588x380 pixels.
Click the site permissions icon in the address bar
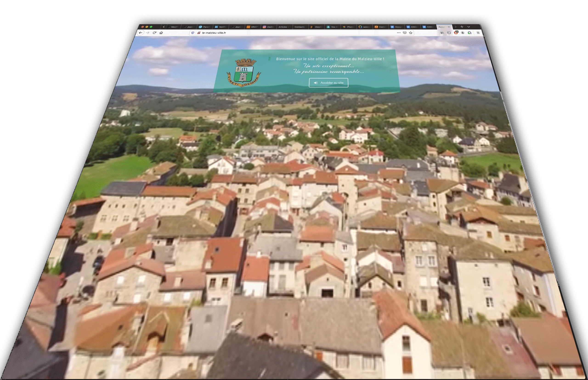tap(199, 33)
